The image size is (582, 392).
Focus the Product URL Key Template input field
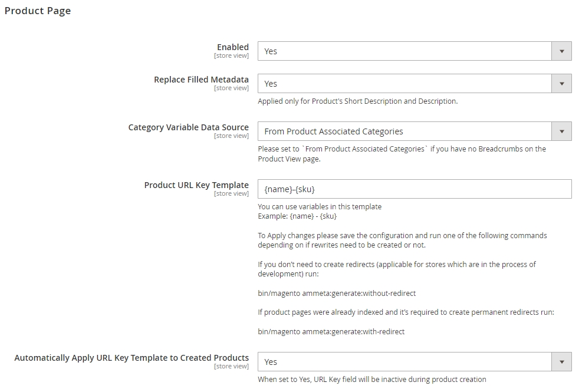(415, 189)
